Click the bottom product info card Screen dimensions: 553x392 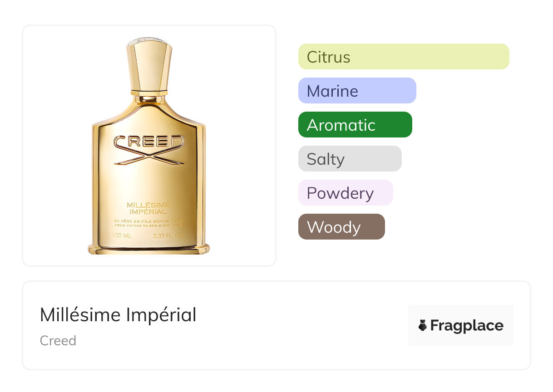tap(276, 325)
